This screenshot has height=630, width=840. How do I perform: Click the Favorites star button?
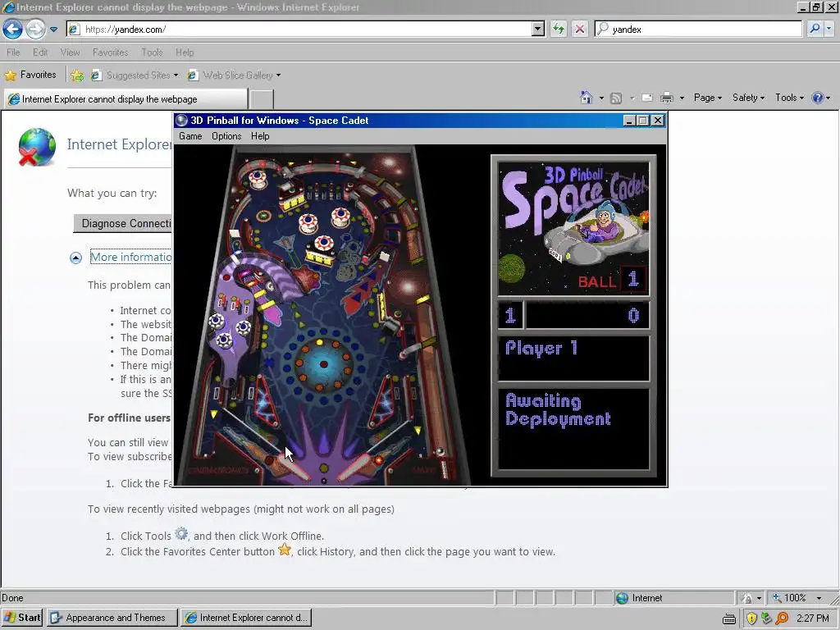pyautogui.click(x=30, y=75)
